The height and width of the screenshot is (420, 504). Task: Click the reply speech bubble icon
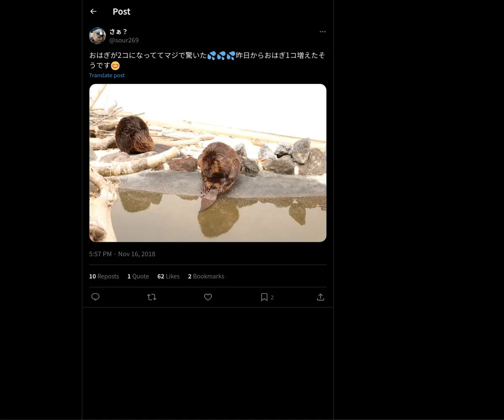click(x=95, y=297)
